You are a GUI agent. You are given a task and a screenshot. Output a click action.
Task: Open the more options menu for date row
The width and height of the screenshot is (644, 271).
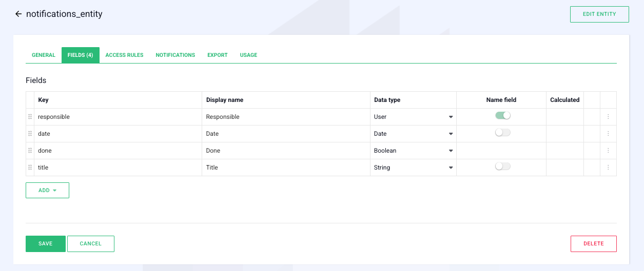coord(608,134)
